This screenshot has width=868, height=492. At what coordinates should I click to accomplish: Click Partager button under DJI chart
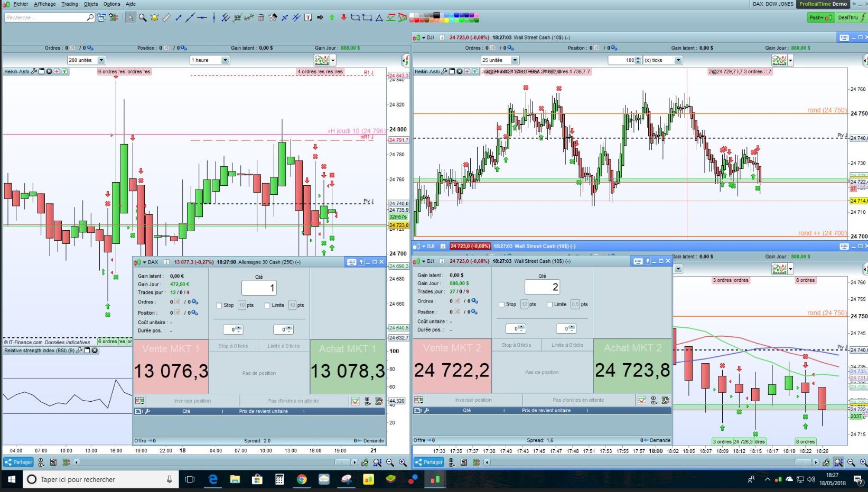click(x=429, y=462)
